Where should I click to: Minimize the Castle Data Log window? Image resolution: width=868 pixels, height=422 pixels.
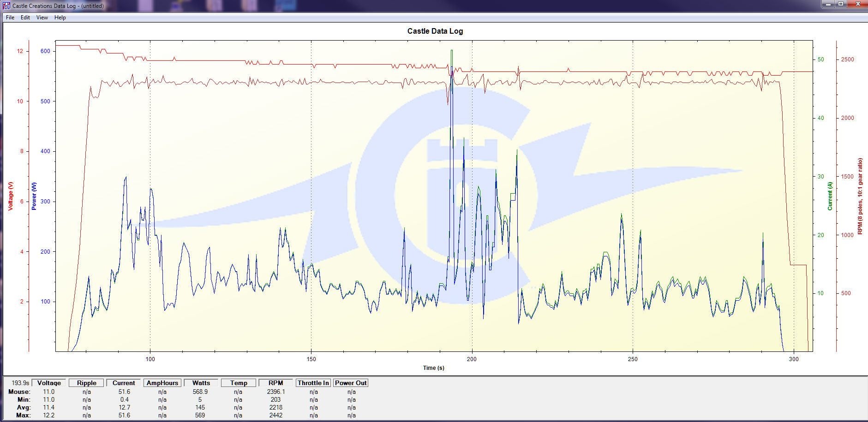[x=828, y=4]
